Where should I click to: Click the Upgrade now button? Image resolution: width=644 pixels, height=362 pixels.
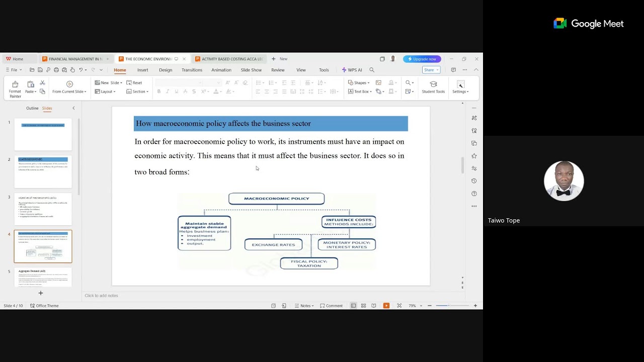tap(422, 59)
